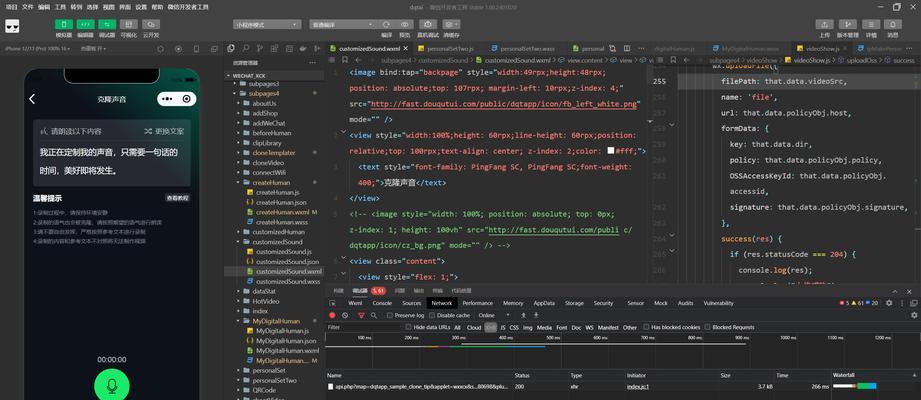Click the network Filter input field
This screenshot has height=400, width=921.
pos(364,327)
